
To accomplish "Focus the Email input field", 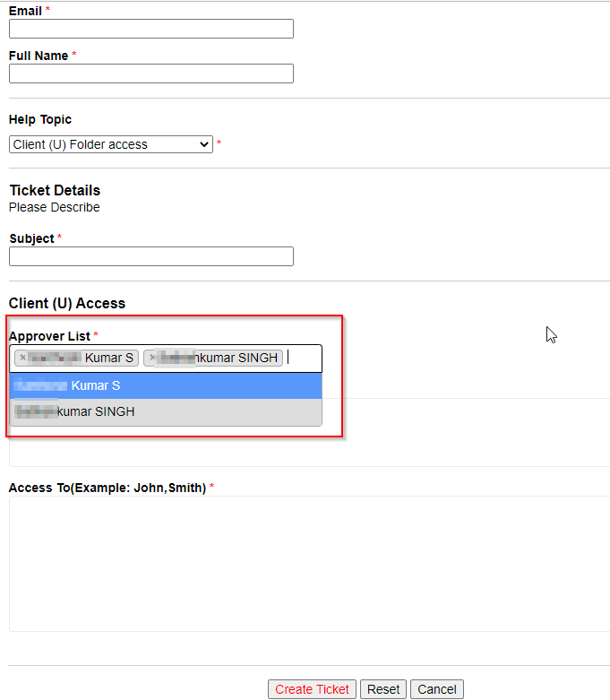I will [x=151, y=29].
